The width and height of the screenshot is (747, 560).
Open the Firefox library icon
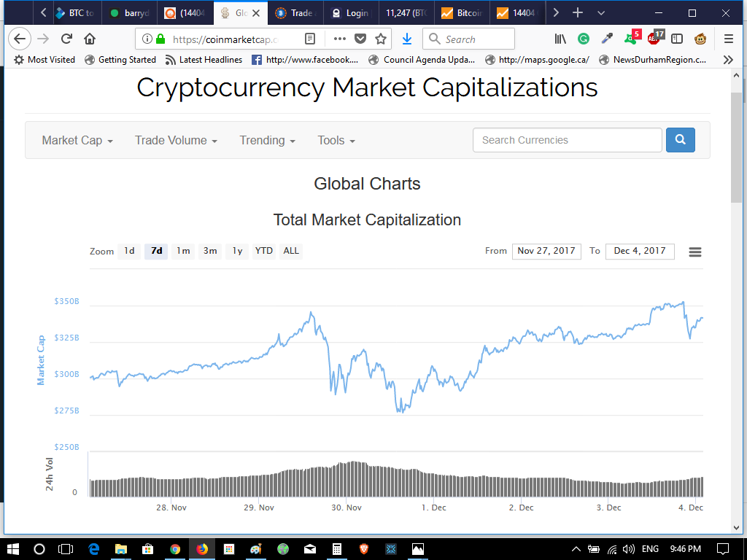pos(560,39)
